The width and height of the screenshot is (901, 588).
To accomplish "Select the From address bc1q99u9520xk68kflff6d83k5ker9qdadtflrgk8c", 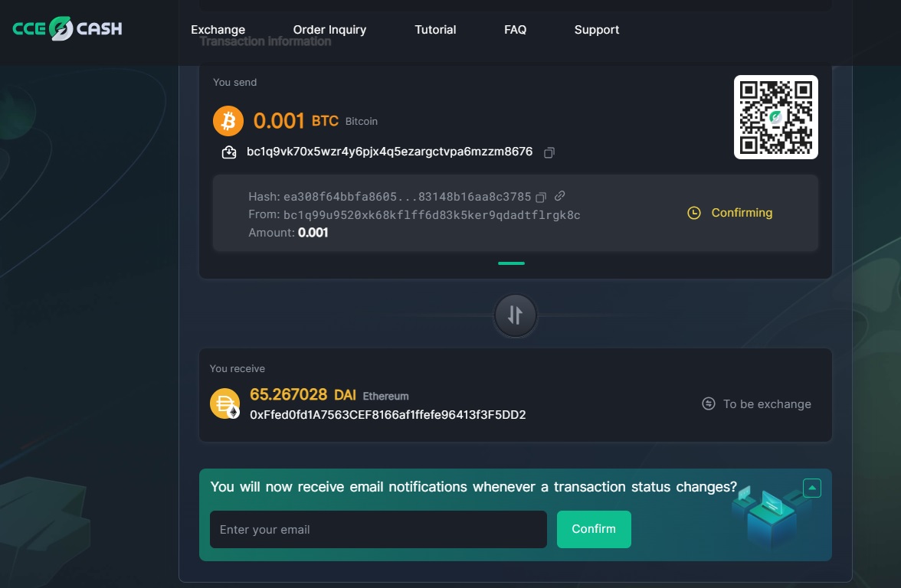I will point(431,215).
